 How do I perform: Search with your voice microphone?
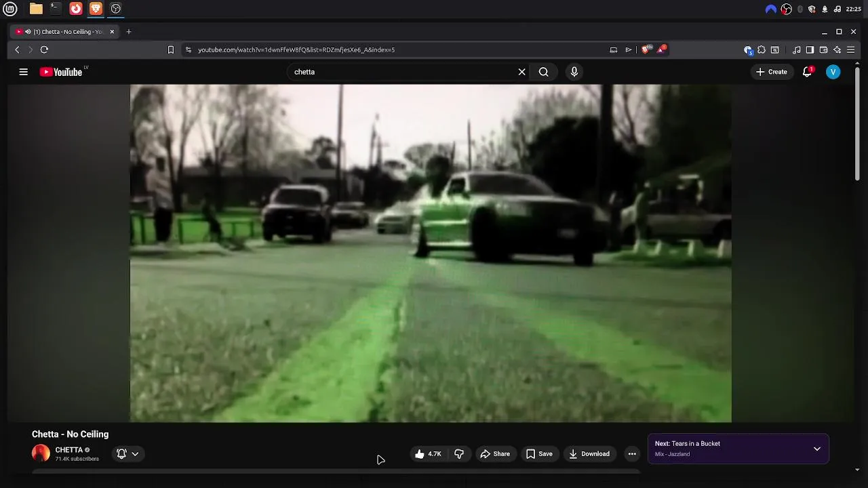point(574,72)
